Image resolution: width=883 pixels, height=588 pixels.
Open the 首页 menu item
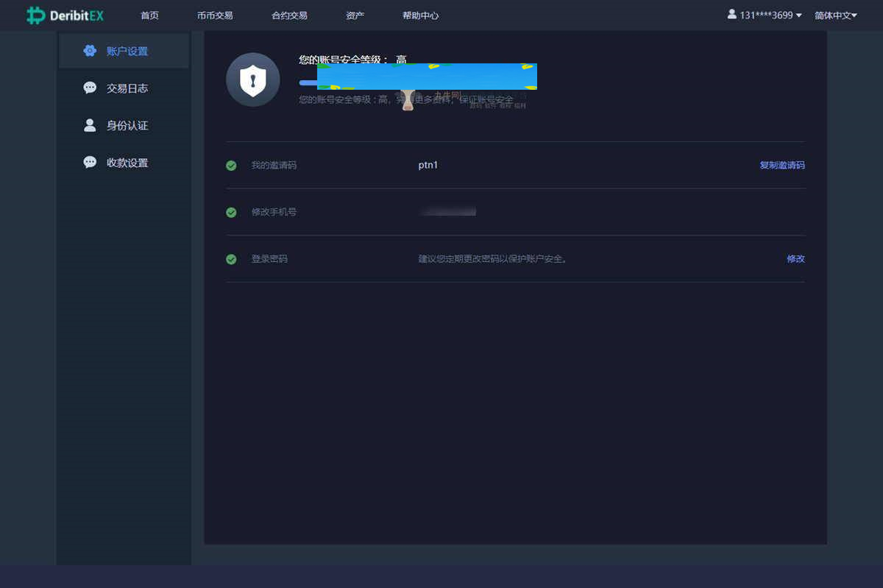[149, 15]
